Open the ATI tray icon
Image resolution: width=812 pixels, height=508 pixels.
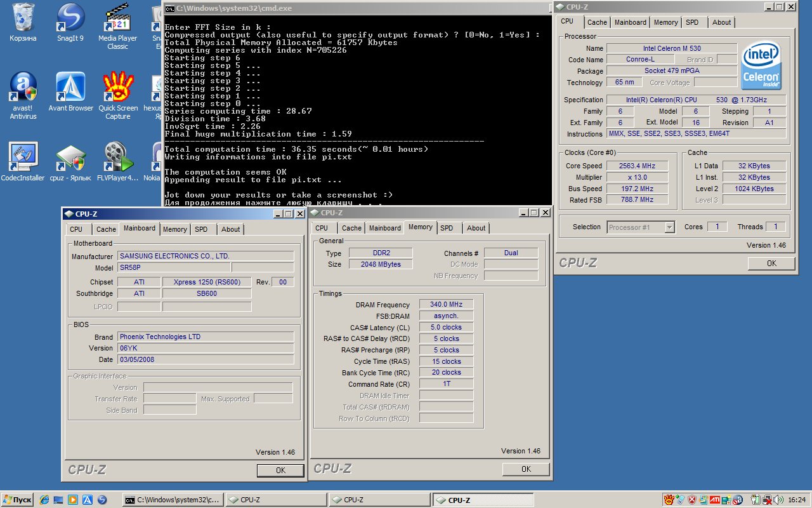click(x=715, y=500)
